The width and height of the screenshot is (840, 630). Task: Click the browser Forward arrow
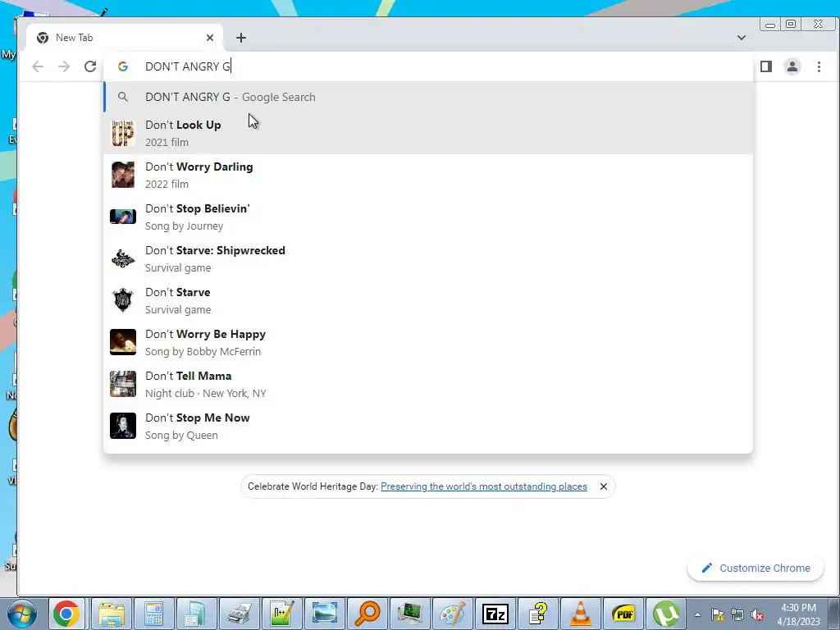point(64,66)
